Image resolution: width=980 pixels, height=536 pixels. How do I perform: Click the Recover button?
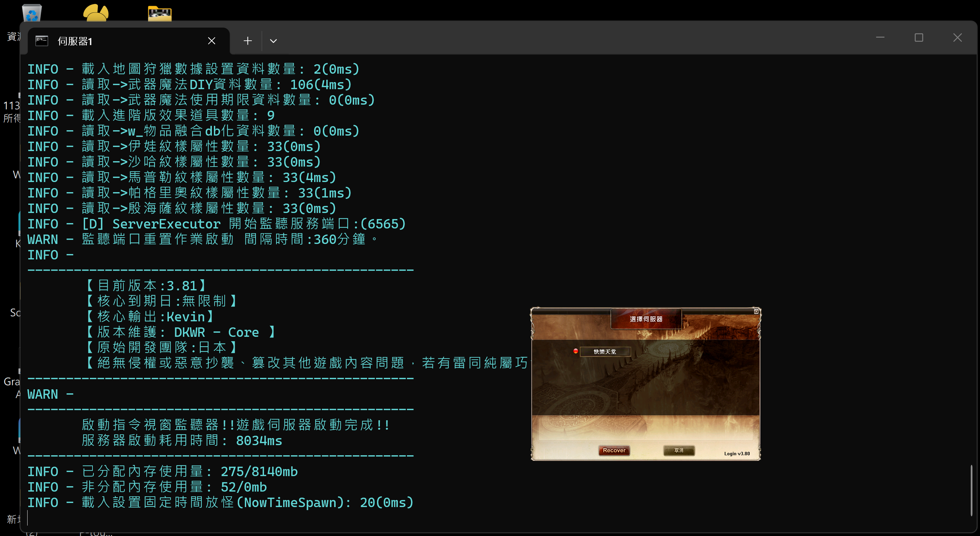click(x=614, y=450)
